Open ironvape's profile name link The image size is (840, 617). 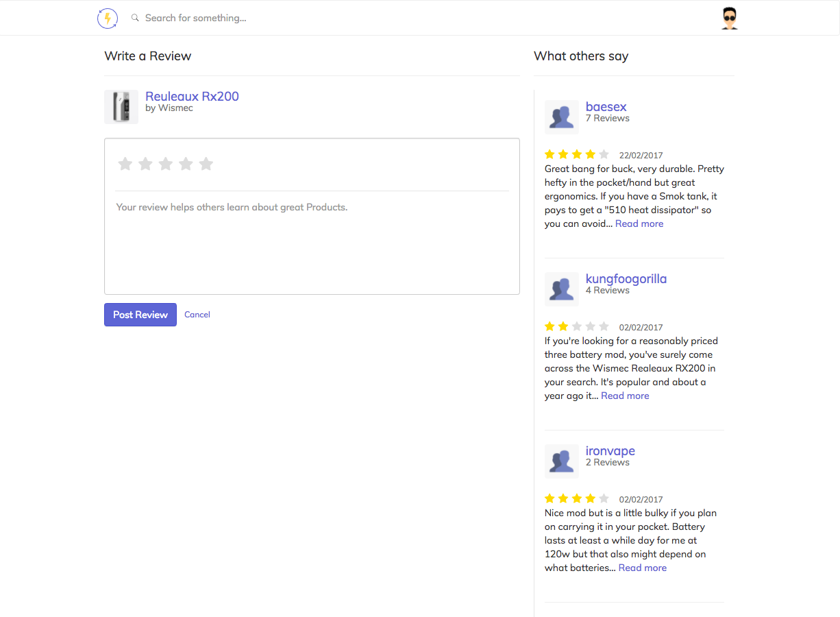[x=610, y=451]
